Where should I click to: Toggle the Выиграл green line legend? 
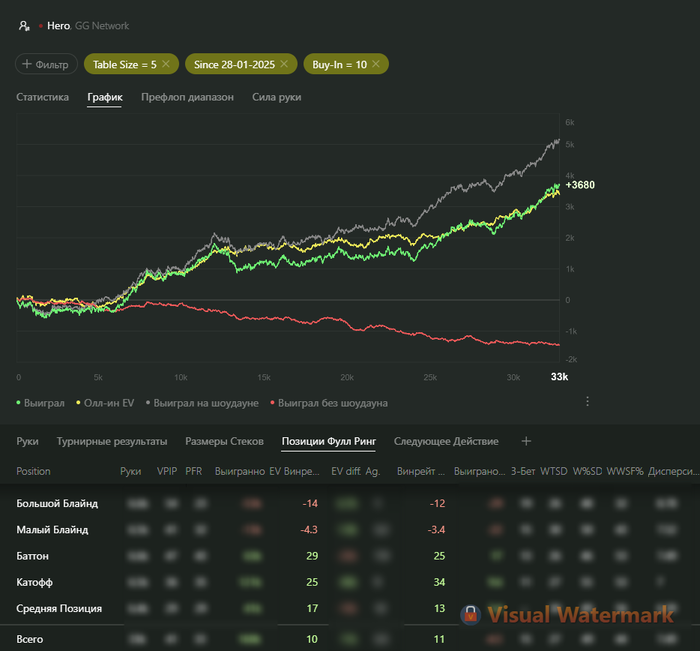click(x=41, y=403)
